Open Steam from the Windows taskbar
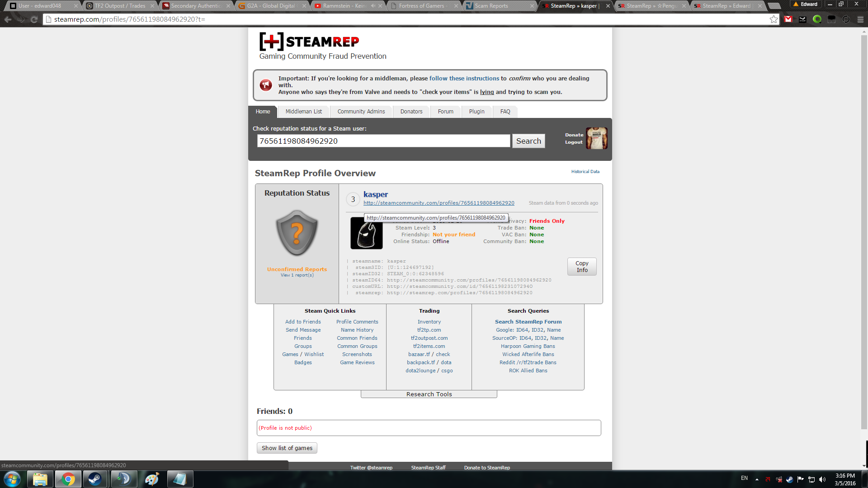Image resolution: width=868 pixels, height=488 pixels. coord(95,479)
